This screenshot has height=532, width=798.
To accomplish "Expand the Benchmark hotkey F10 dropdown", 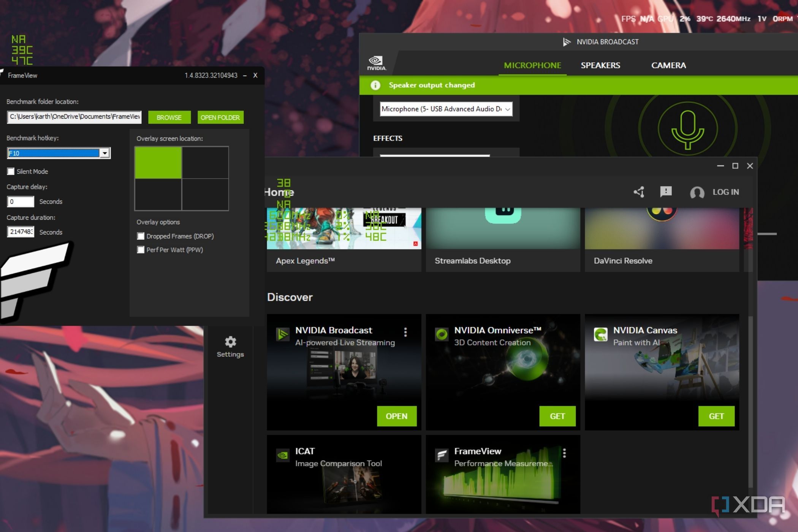I will click(104, 153).
